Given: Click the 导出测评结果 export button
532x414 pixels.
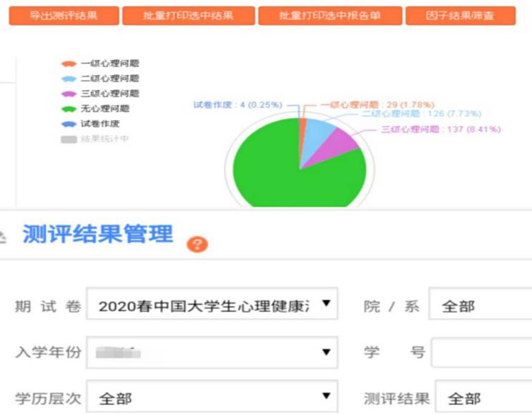Looking at the screenshot, I should pyautogui.click(x=63, y=15).
